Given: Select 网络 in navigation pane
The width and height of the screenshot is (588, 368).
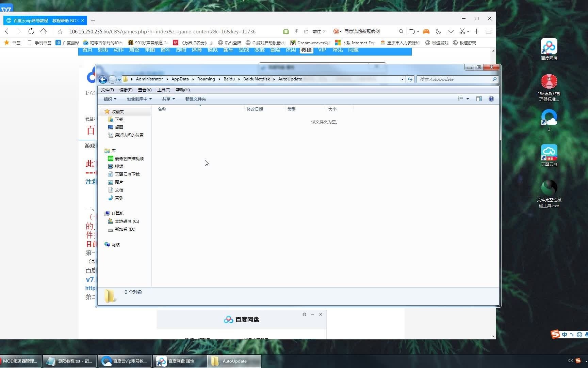Looking at the screenshot, I should [x=112, y=245].
